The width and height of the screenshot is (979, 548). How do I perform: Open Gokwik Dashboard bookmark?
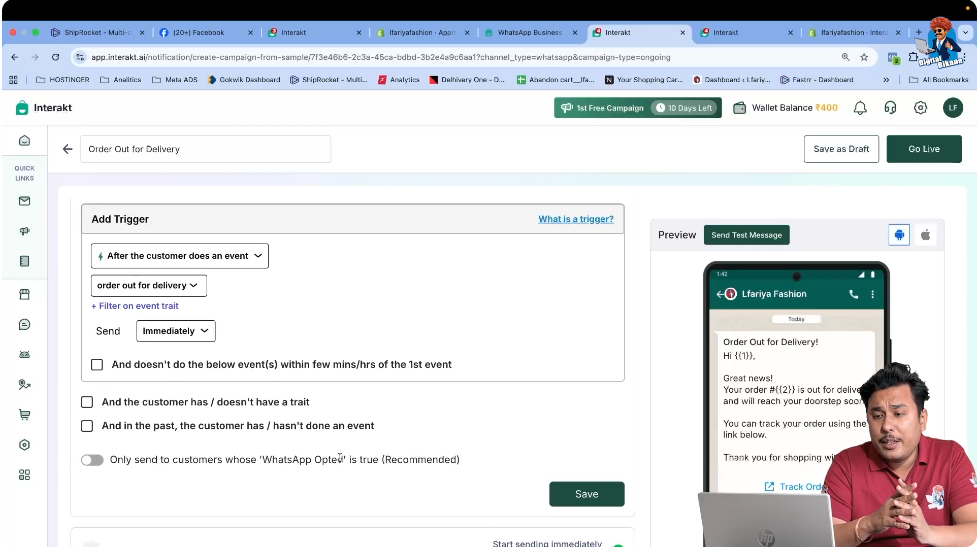click(244, 80)
